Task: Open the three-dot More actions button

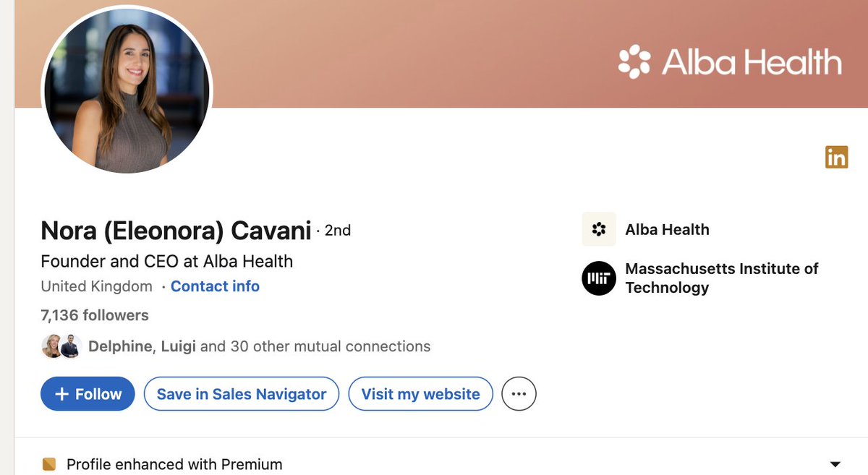Action: pos(519,394)
